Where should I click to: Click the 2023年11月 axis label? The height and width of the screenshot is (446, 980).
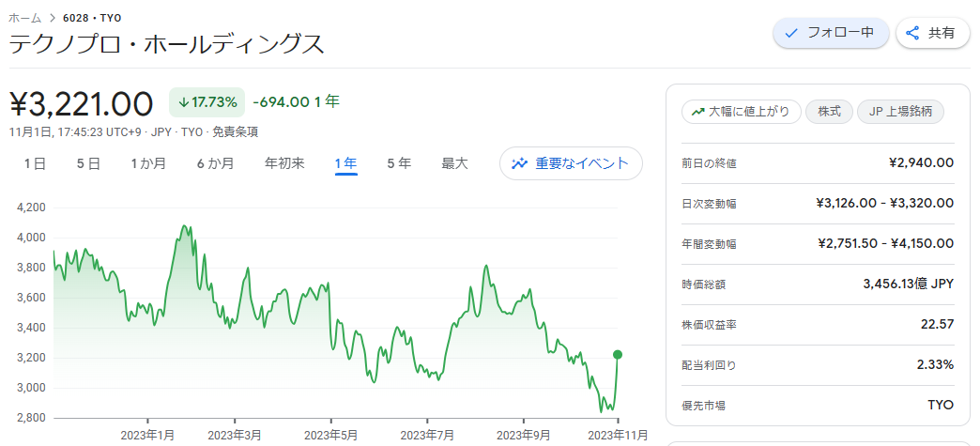pos(618,434)
